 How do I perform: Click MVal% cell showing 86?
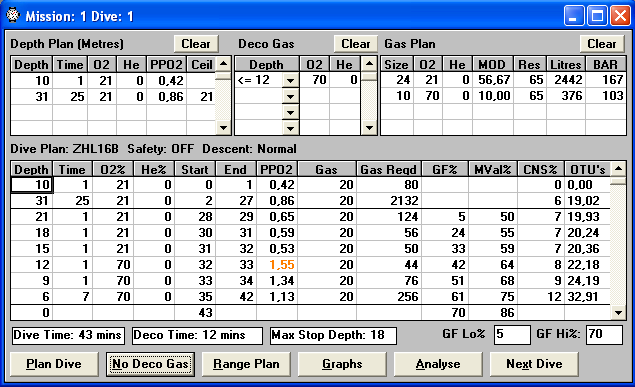pos(493,313)
